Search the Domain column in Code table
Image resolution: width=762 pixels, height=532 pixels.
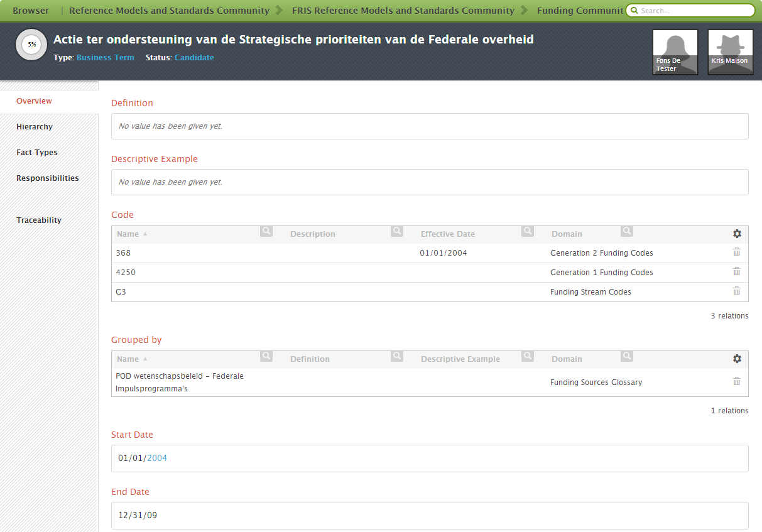pyautogui.click(x=627, y=231)
